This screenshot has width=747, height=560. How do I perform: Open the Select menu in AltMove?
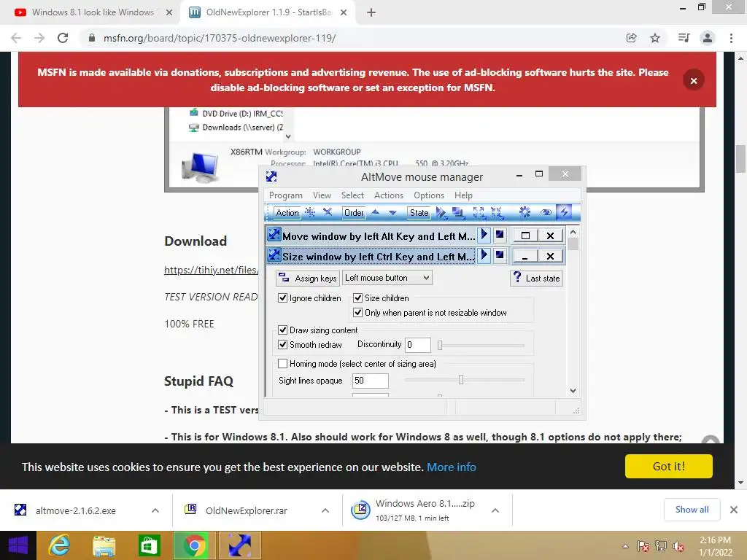pos(352,195)
